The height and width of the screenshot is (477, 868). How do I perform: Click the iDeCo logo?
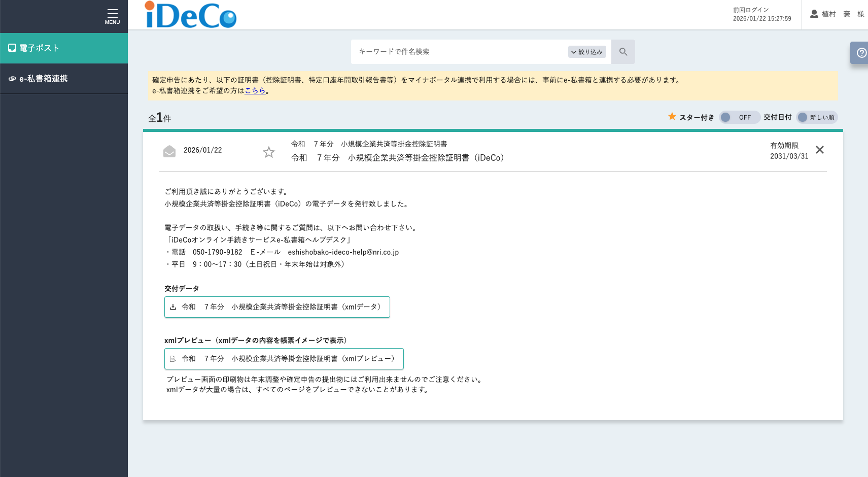[191, 15]
